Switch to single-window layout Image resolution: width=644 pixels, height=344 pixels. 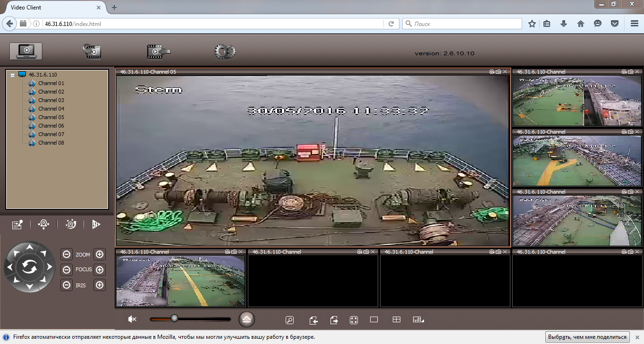[374, 320]
